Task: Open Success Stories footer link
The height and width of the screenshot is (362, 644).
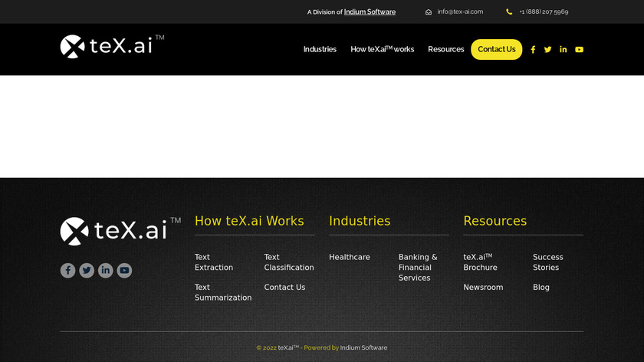Action: click(548, 262)
